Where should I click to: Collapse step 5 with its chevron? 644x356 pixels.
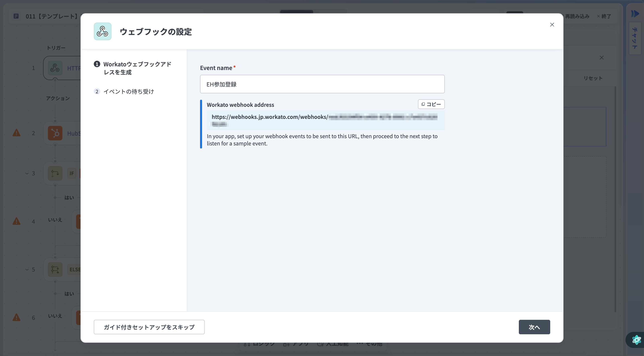(27, 270)
